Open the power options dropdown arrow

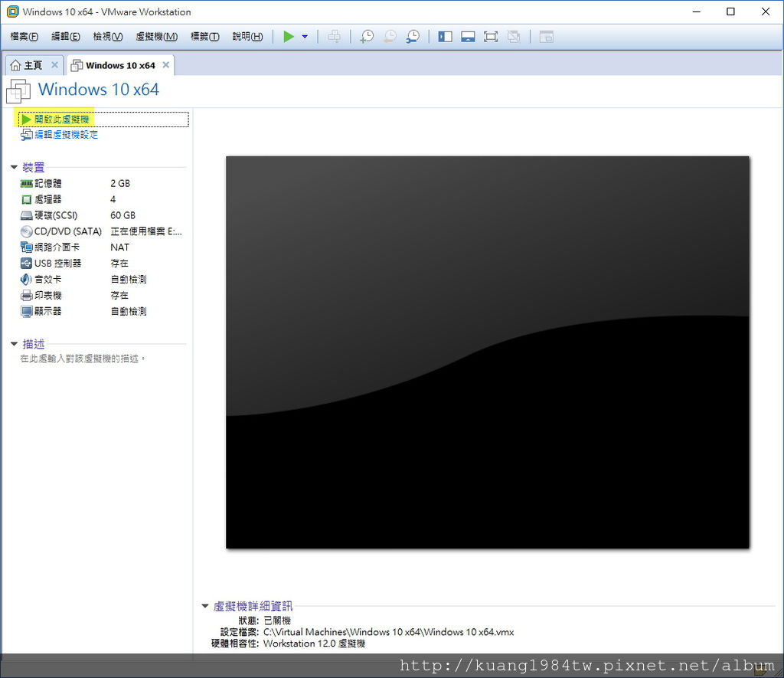305,37
